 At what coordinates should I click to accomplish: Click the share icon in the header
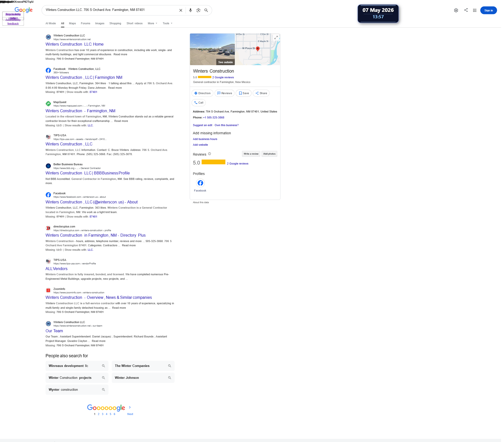(x=466, y=10)
